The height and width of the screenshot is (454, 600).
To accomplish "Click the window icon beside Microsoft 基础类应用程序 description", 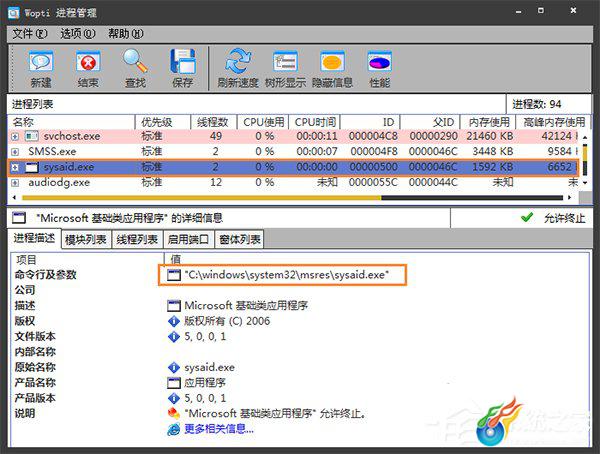I will pos(174,305).
